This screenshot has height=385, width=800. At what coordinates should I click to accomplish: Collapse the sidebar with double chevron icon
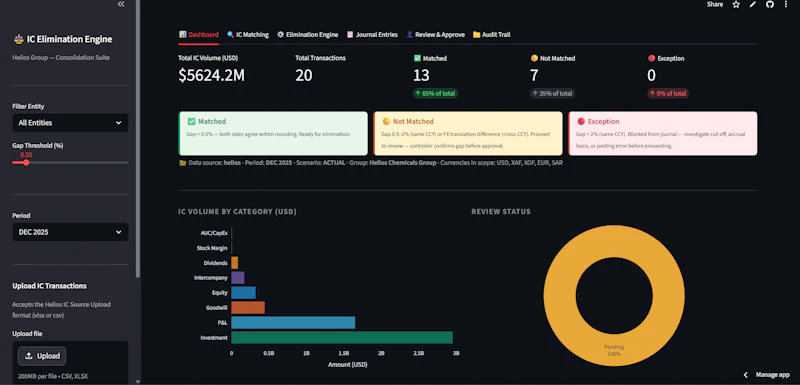pos(121,4)
